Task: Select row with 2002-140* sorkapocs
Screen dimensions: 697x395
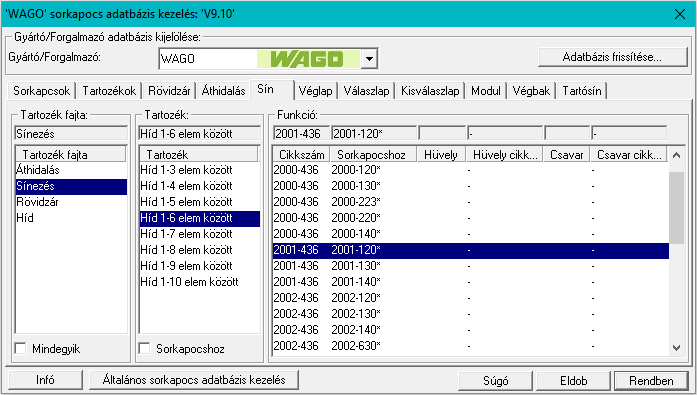Action: tap(470, 330)
